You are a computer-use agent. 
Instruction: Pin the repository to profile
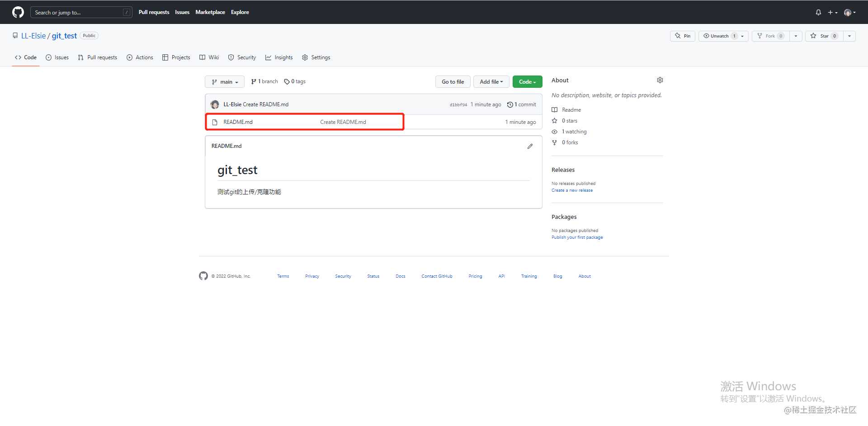pyautogui.click(x=683, y=36)
